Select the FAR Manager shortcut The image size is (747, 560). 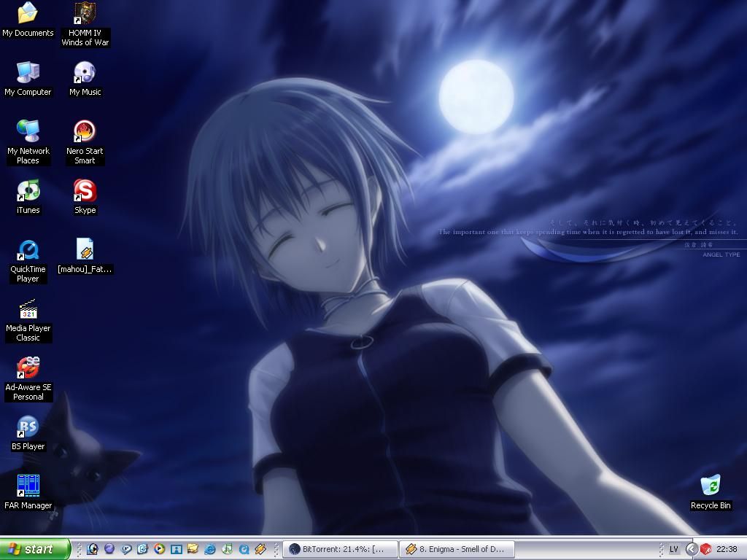tap(28, 486)
